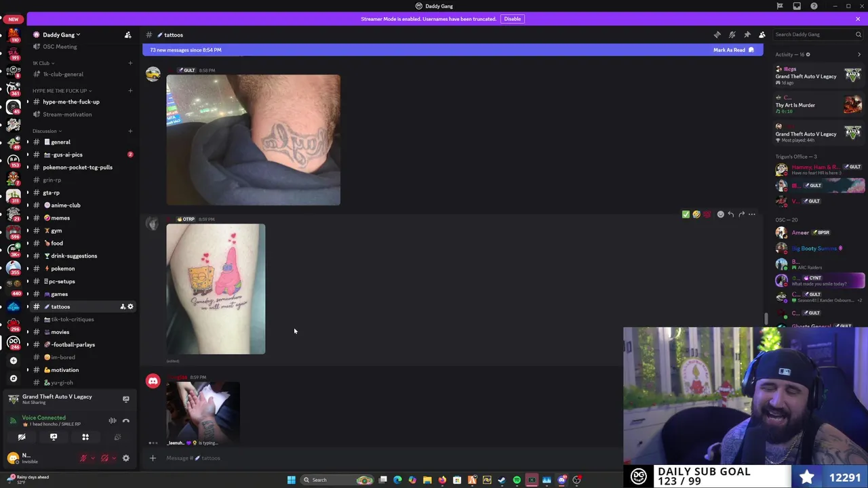Open User Settings gear icon

pos(125,458)
